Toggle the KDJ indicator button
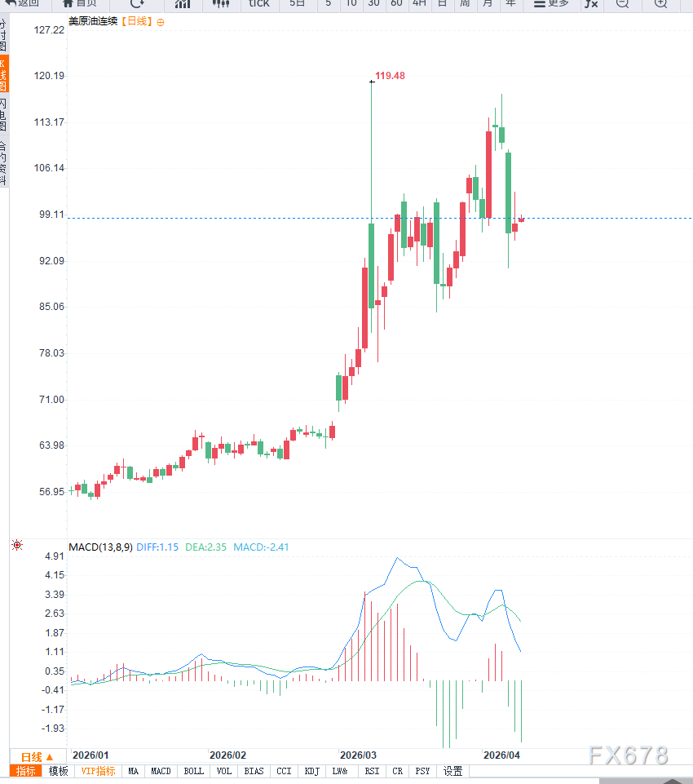This screenshot has width=693, height=784. click(311, 771)
